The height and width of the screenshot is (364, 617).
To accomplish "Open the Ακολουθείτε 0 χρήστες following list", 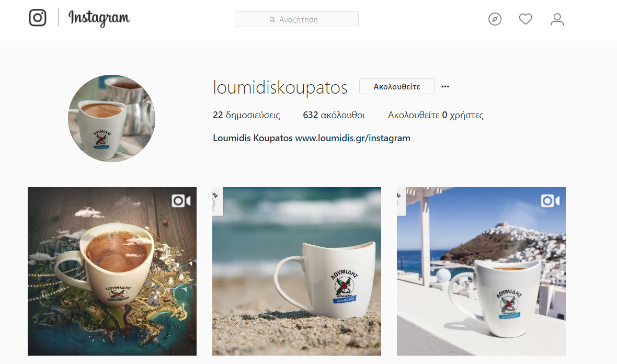I will [436, 115].
